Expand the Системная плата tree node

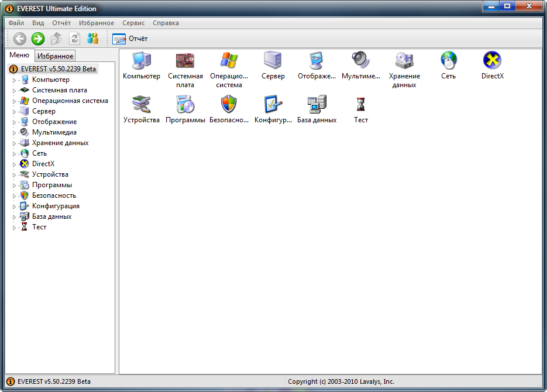(x=14, y=91)
